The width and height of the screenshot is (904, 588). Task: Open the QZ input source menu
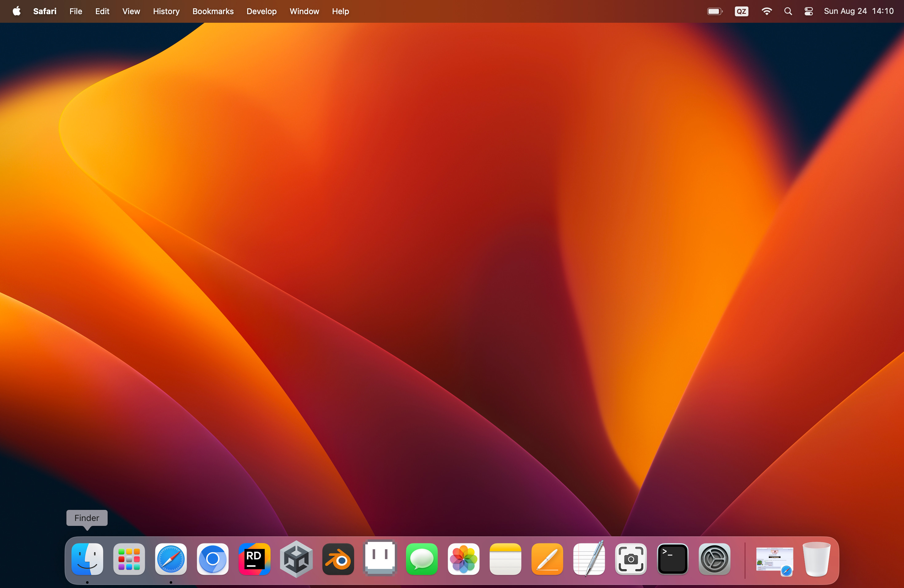pyautogui.click(x=741, y=11)
